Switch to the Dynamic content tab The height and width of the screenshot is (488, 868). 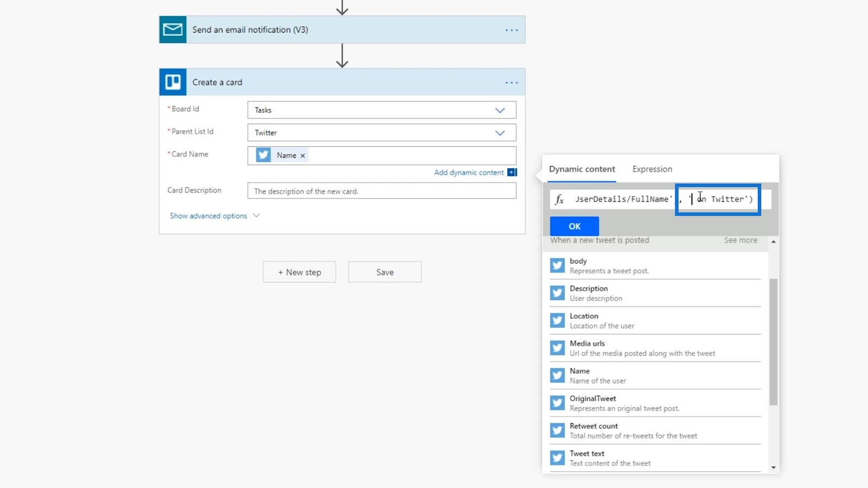coord(582,169)
